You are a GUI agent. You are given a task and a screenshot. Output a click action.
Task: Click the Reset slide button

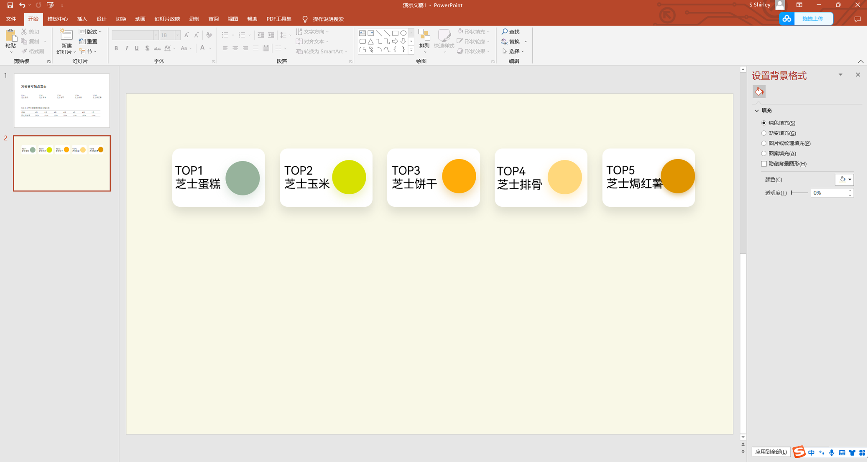pos(89,41)
